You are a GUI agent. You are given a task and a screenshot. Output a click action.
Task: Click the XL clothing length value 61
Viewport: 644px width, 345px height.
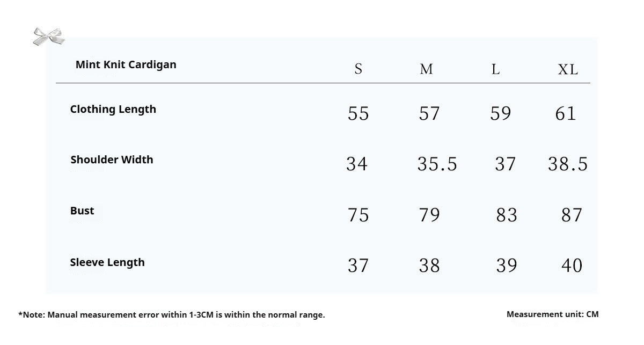tap(566, 113)
